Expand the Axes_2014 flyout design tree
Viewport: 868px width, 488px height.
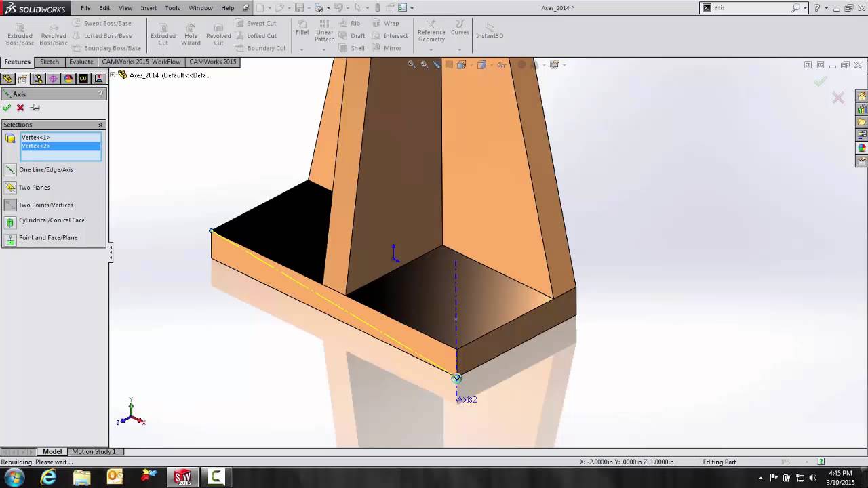[x=114, y=75]
